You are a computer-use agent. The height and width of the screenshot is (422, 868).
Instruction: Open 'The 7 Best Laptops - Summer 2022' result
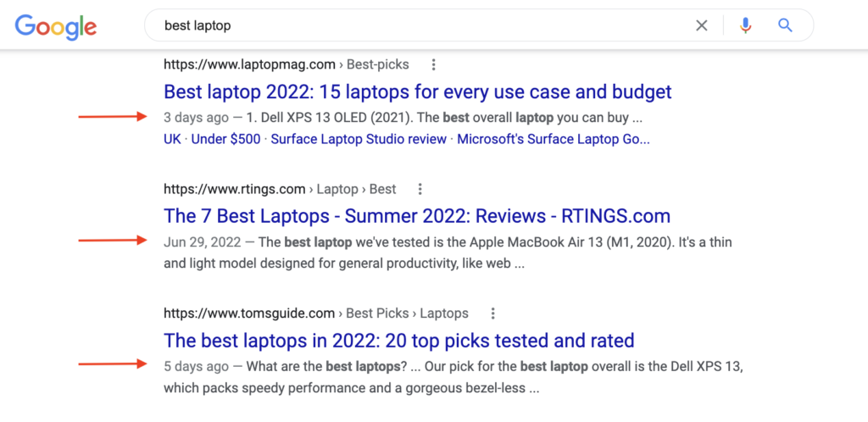(x=417, y=216)
